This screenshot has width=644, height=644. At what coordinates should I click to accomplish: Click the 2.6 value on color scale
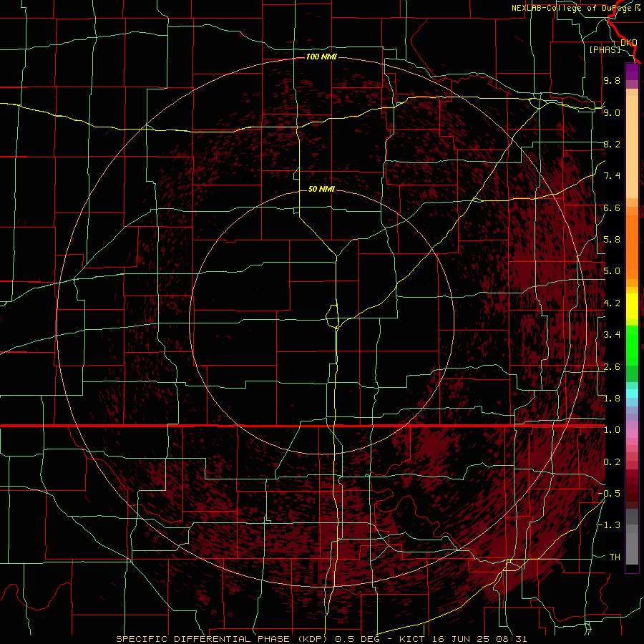[x=612, y=367]
